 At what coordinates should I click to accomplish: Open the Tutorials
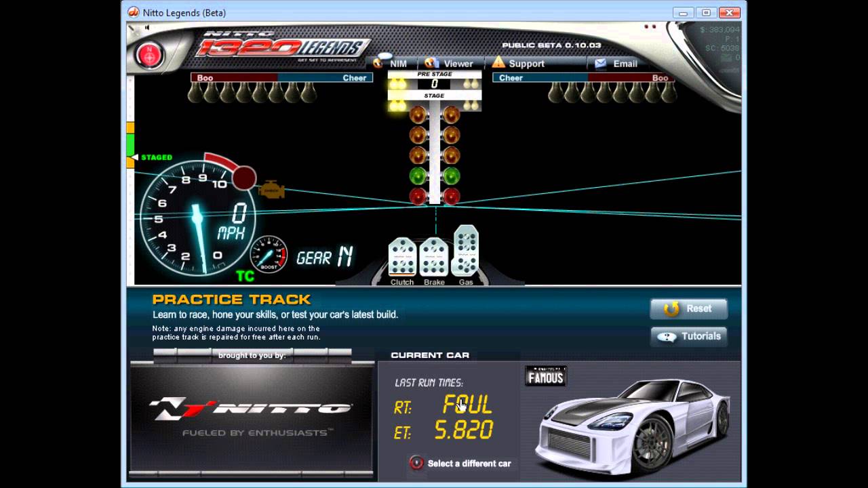point(688,336)
